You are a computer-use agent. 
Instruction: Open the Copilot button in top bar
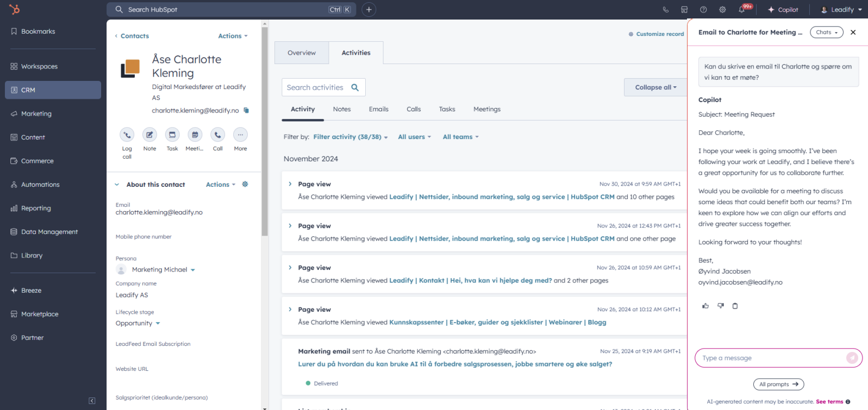(783, 9)
